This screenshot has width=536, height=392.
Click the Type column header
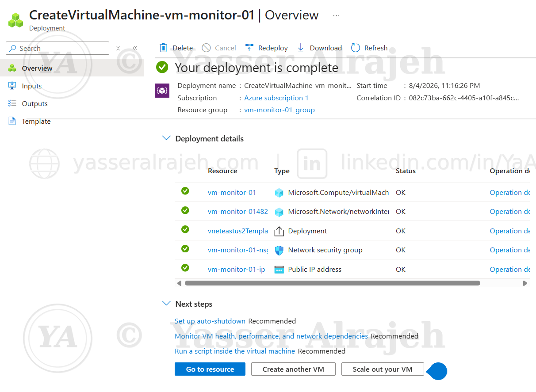click(282, 171)
